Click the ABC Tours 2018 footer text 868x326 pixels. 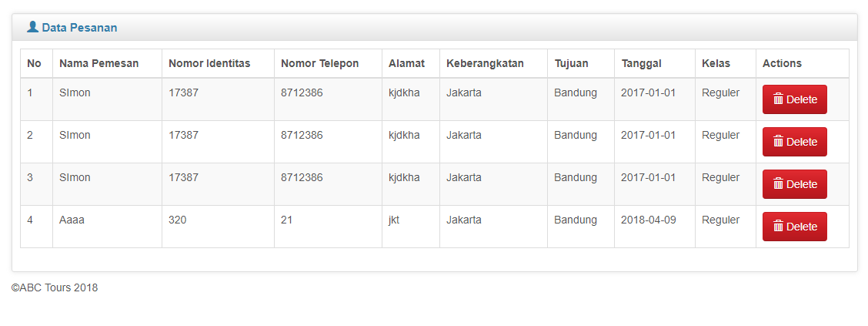pos(55,288)
